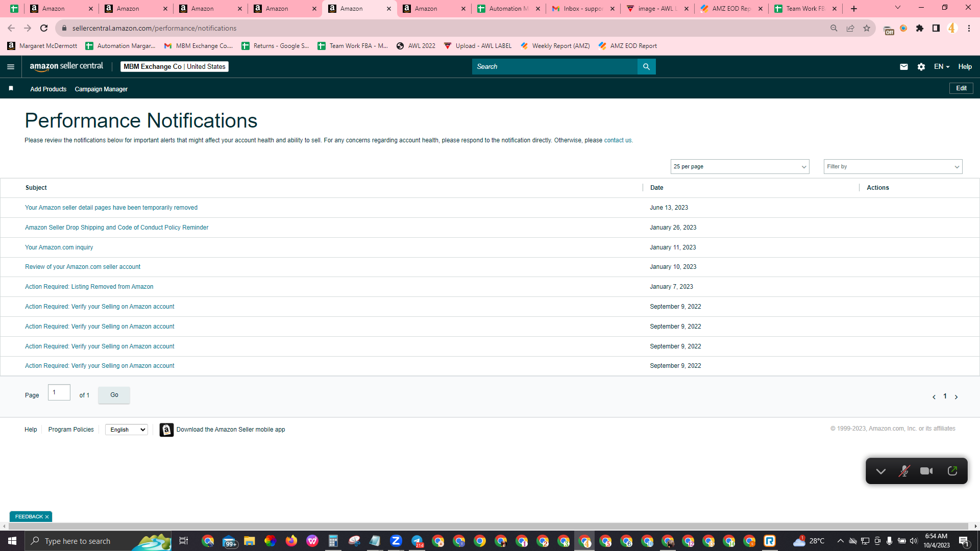Switch to the AMZ EOD Report tab
Viewport: 980px width, 551px height.
pyautogui.click(x=732, y=9)
